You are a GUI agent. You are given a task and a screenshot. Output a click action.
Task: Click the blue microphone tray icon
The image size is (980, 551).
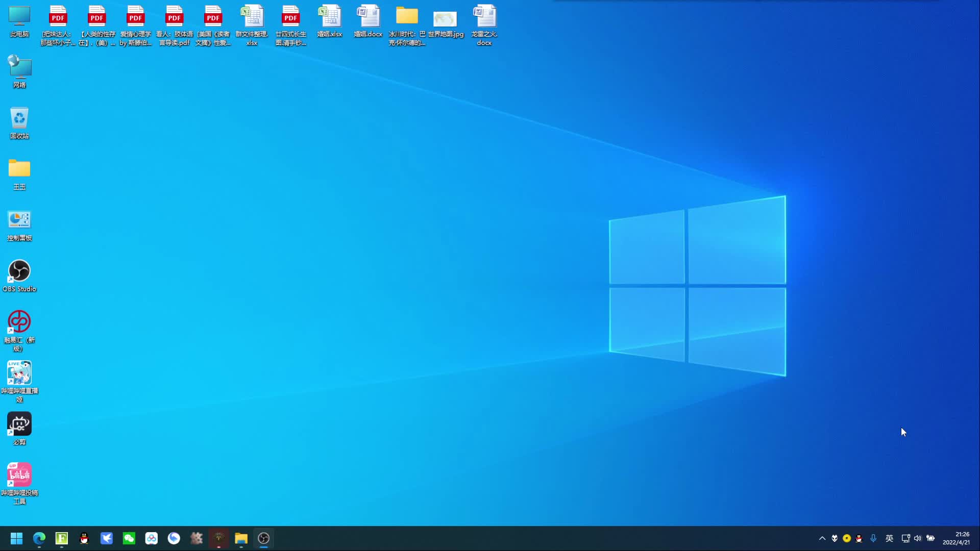click(x=873, y=538)
